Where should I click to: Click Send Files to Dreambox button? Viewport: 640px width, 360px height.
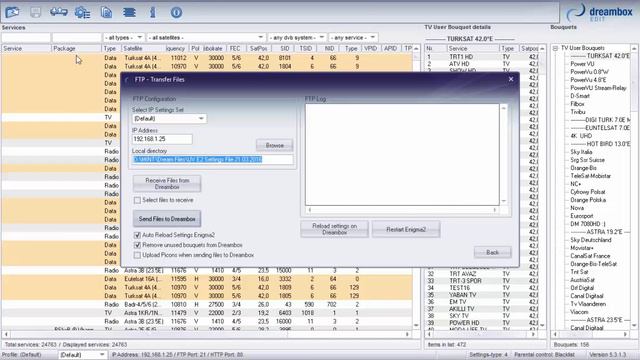(x=167, y=219)
